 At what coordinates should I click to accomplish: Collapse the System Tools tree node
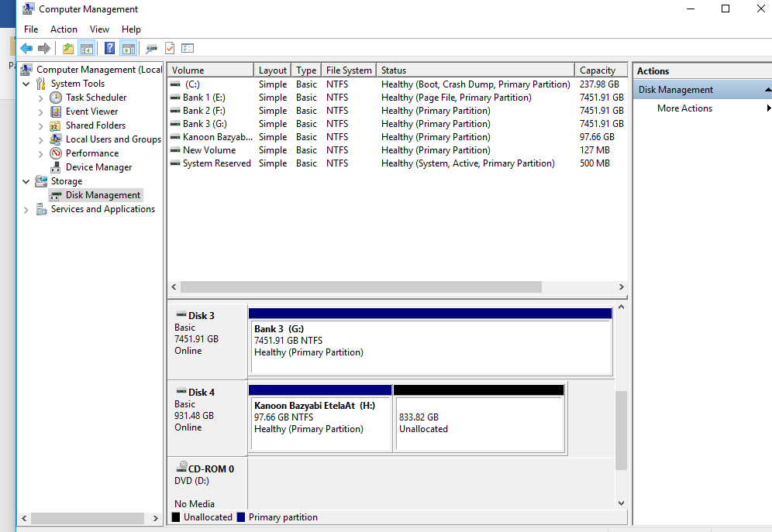pos(26,84)
